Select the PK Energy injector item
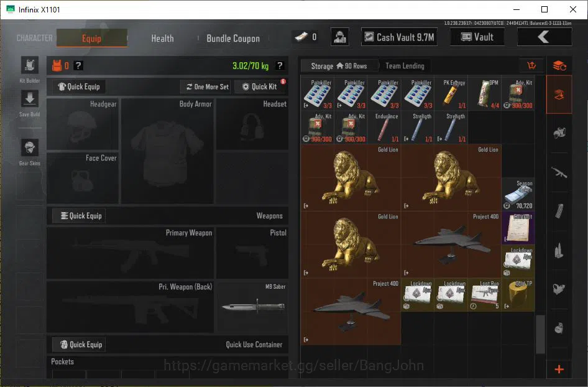The width and height of the screenshot is (588, 387). point(451,94)
